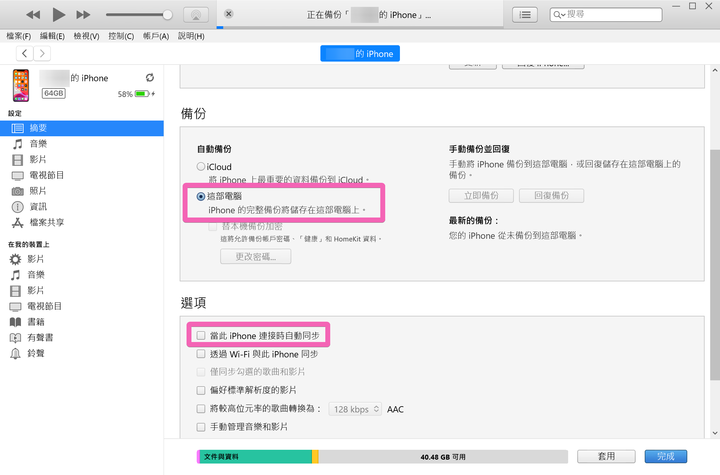
Task: Click the rewind playback button
Action: (33, 15)
